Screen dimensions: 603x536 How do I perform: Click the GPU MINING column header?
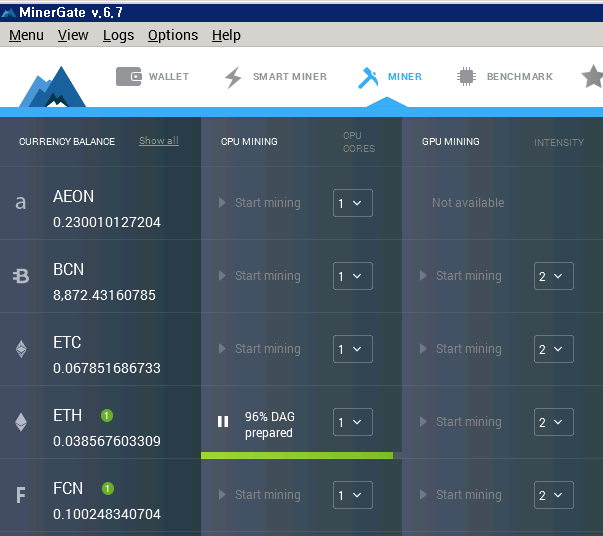pyautogui.click(x=451, y=141)
